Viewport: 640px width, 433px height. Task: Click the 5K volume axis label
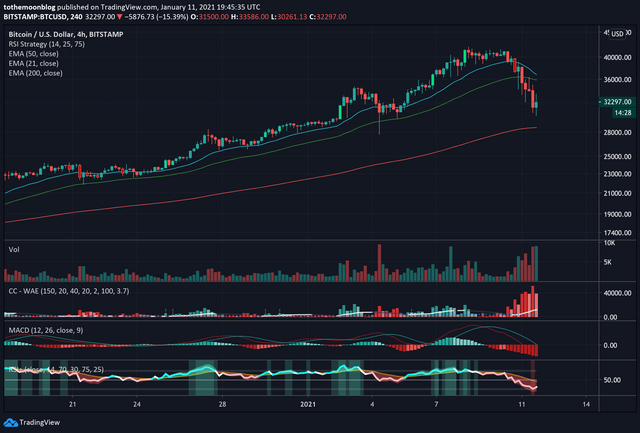pyautogui.click(x=608, y=262)
